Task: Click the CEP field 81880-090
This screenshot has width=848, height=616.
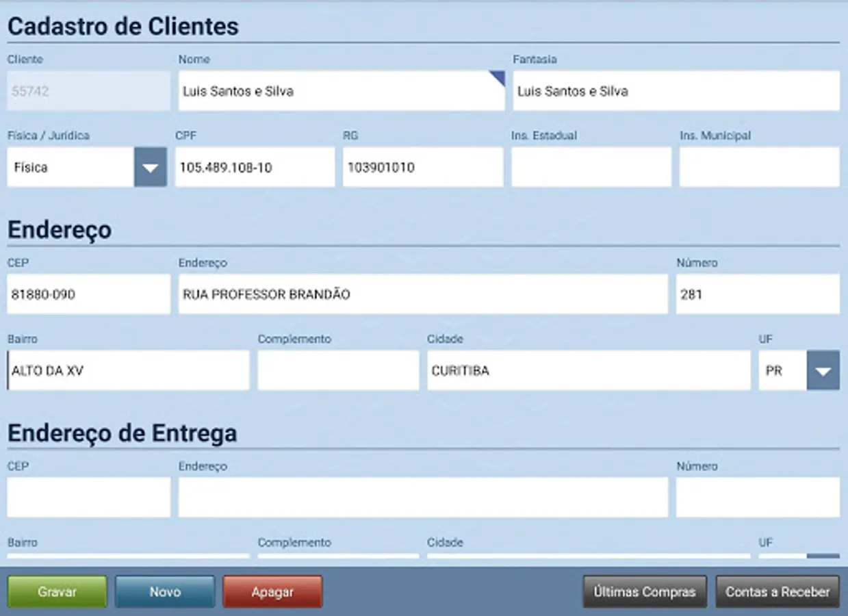Action: pyautogui.click(x=89, y=295)
